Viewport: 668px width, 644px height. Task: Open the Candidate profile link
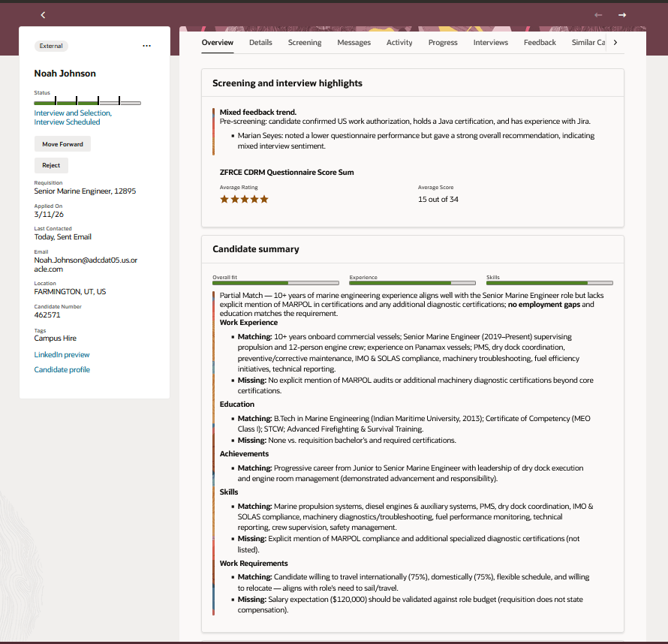[61, 369]
